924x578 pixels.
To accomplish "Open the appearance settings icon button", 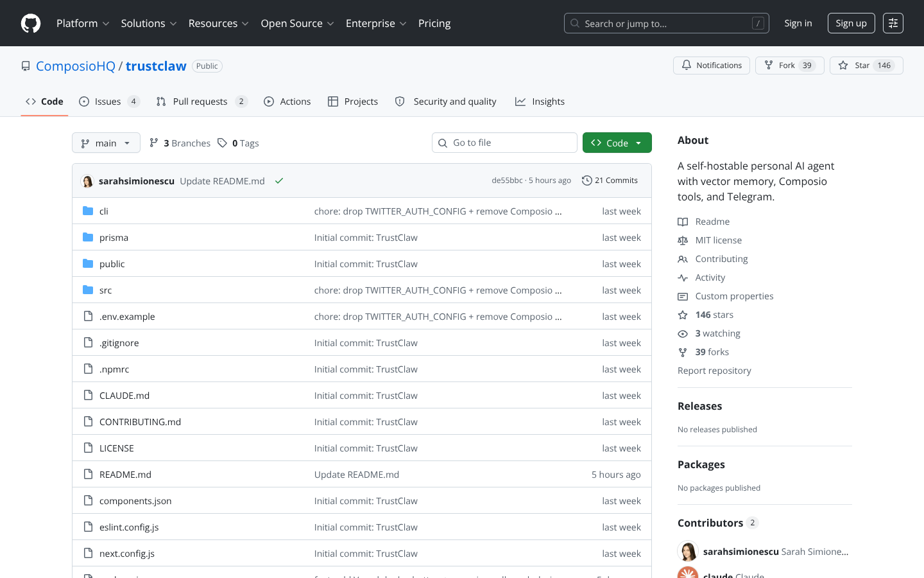I will click(x=893, y=23).
